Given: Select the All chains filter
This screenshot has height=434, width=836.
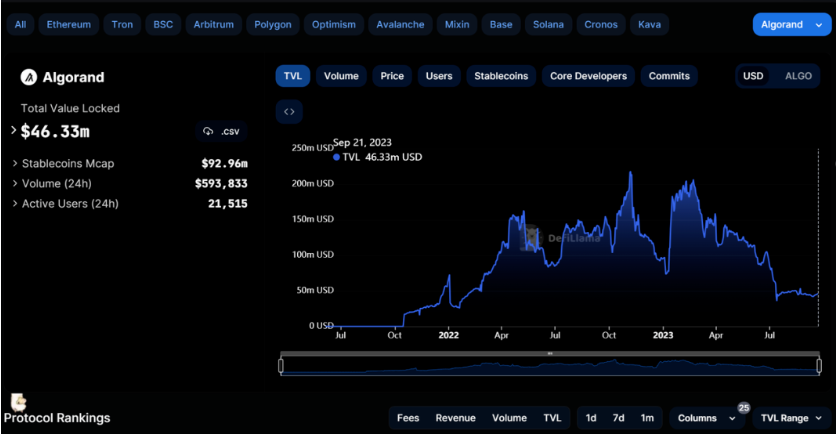Looking at the screenshot, I should click(20, 25).
